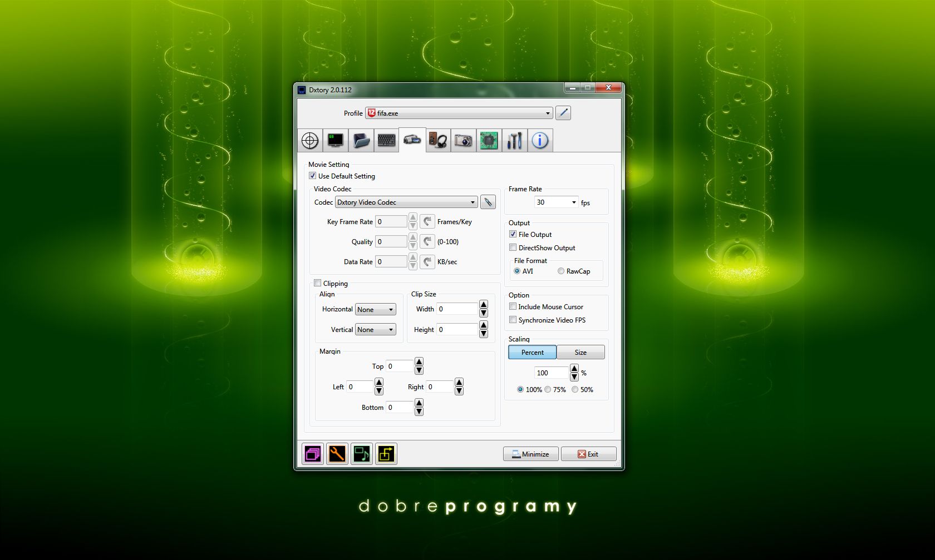Open the Overlay settings tab with monitor icon

point(336,140)
